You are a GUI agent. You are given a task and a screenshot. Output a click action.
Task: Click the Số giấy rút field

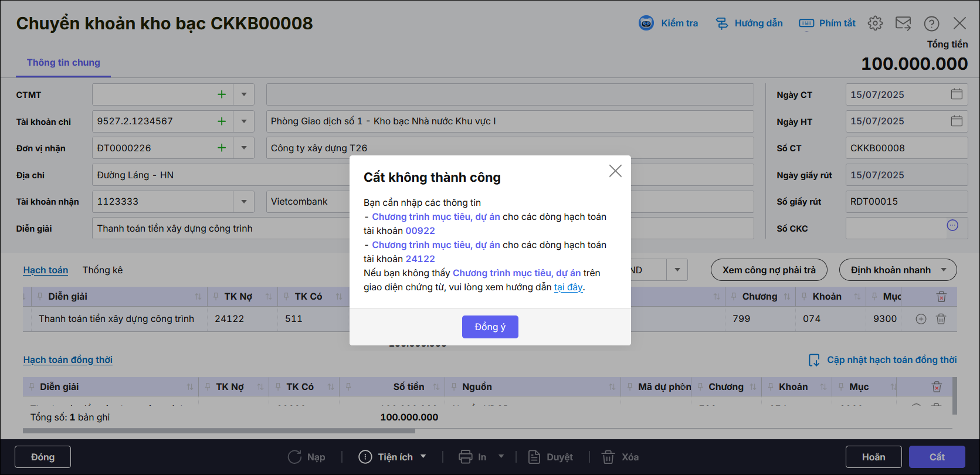(907, 202)
